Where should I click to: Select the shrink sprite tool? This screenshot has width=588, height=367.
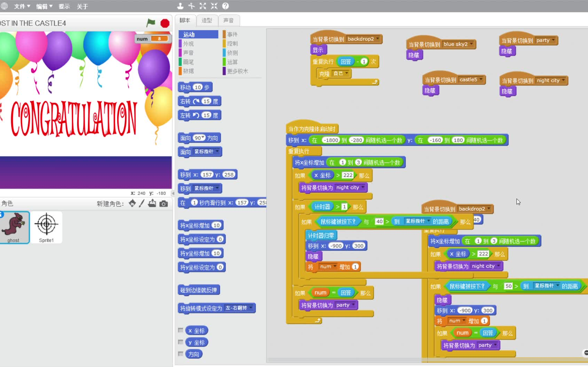(214, 6)
